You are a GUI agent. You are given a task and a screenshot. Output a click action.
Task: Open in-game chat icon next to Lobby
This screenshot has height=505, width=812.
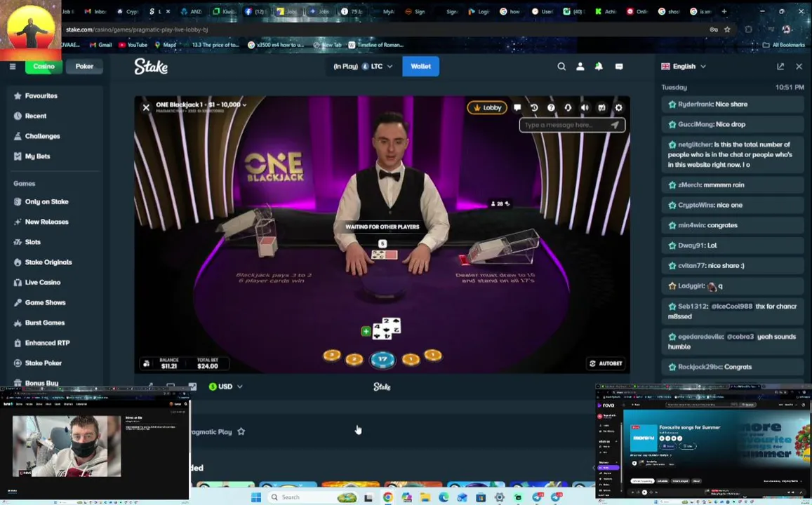[517, 107]
